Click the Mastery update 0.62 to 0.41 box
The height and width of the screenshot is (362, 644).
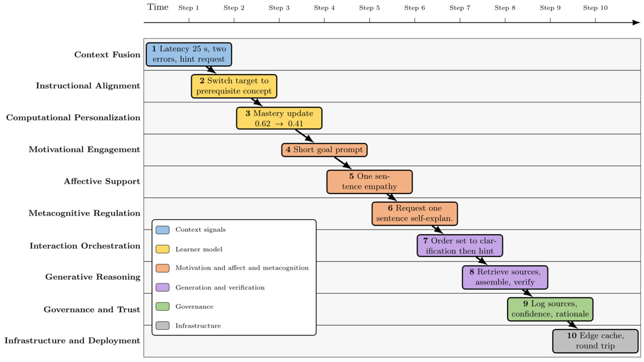coord(279,118)
